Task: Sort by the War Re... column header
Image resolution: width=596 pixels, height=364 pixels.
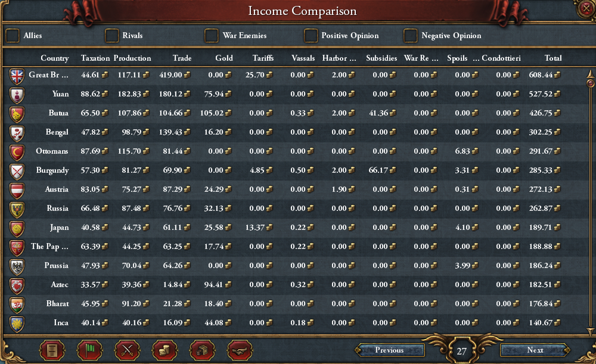Action: pyautogui.click(x=421, y=58)
